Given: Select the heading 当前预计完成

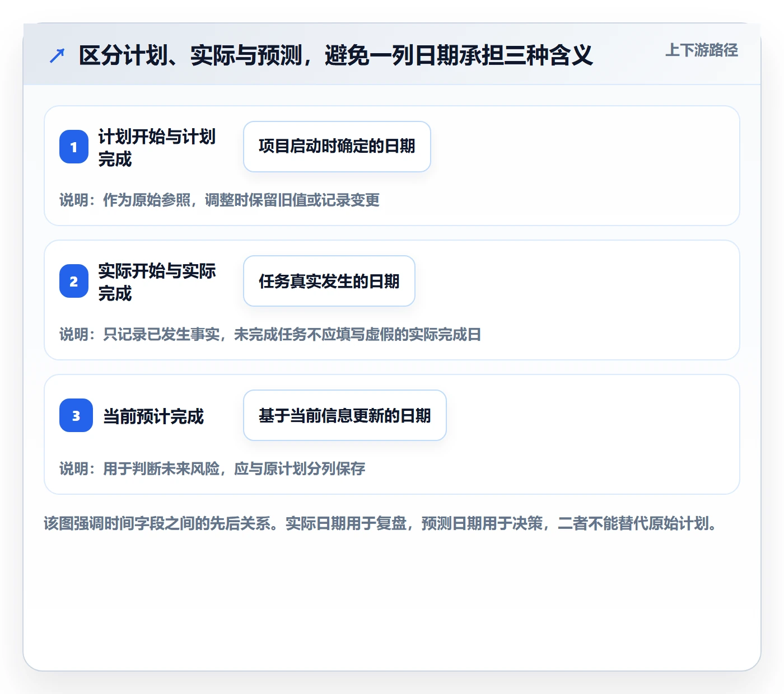Looking at the screenshot, I should 153,416.
